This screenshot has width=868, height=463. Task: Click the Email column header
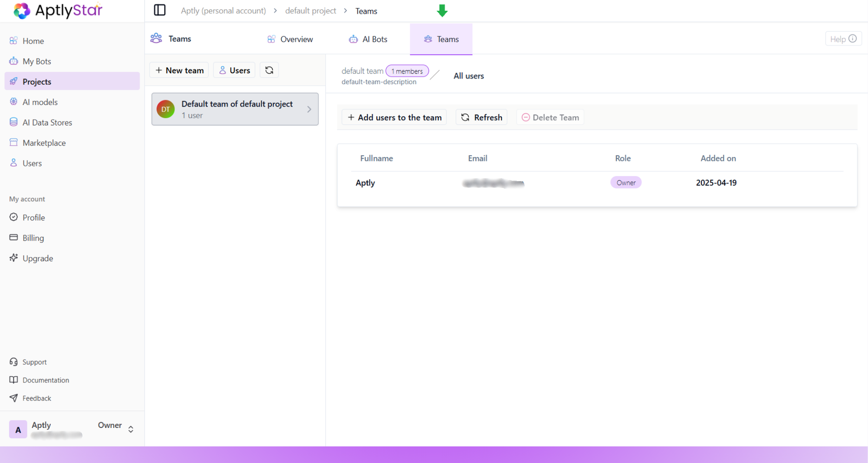477,159
